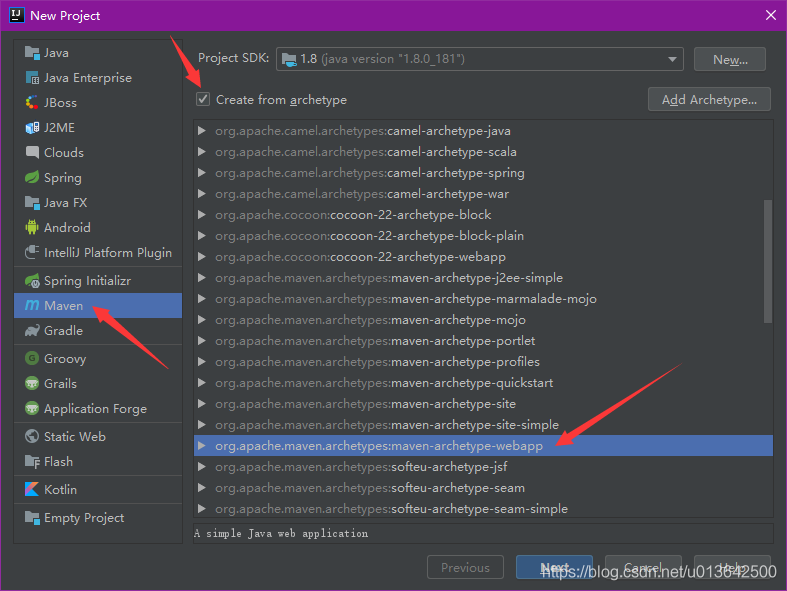Click the Clouds speech bubble icon
Image resolution: width=787 pixels, height=591 pixels.
point(32,152)
